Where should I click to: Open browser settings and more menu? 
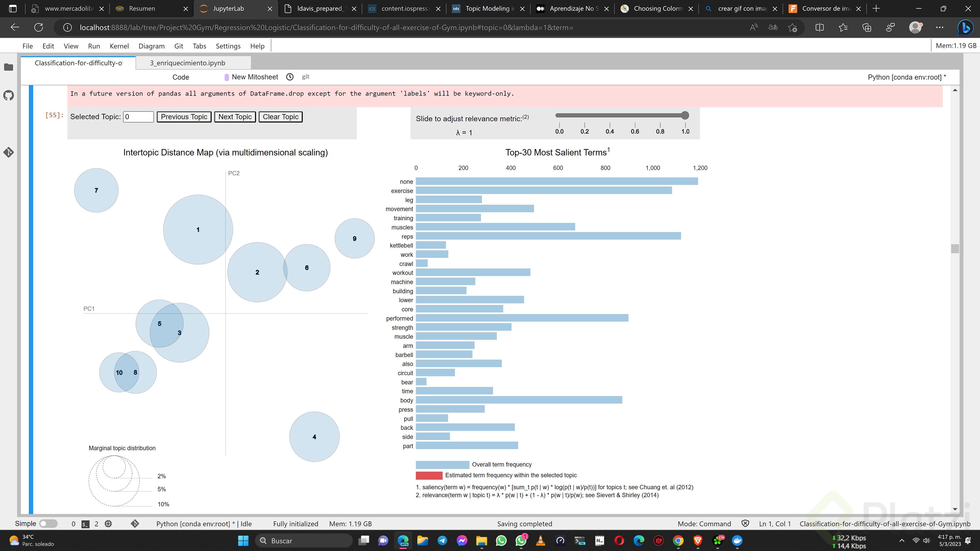point(939,27)
